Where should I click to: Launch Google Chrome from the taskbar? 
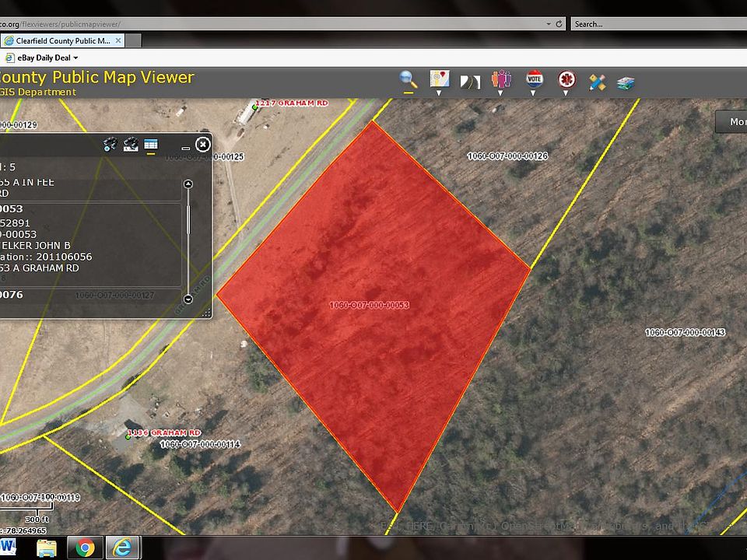[85, 548]
